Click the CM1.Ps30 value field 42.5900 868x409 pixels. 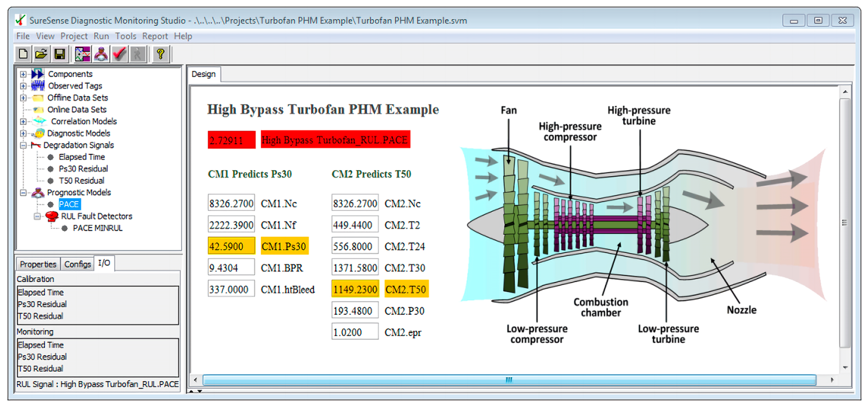[231, 247]
